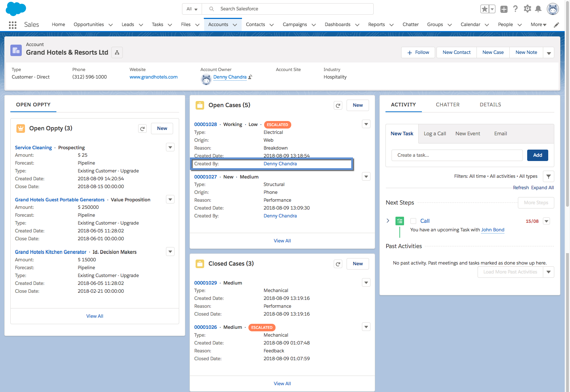Click the activity filter funnel icon
The width and height of the screenshot is (570, 392).
548,176
